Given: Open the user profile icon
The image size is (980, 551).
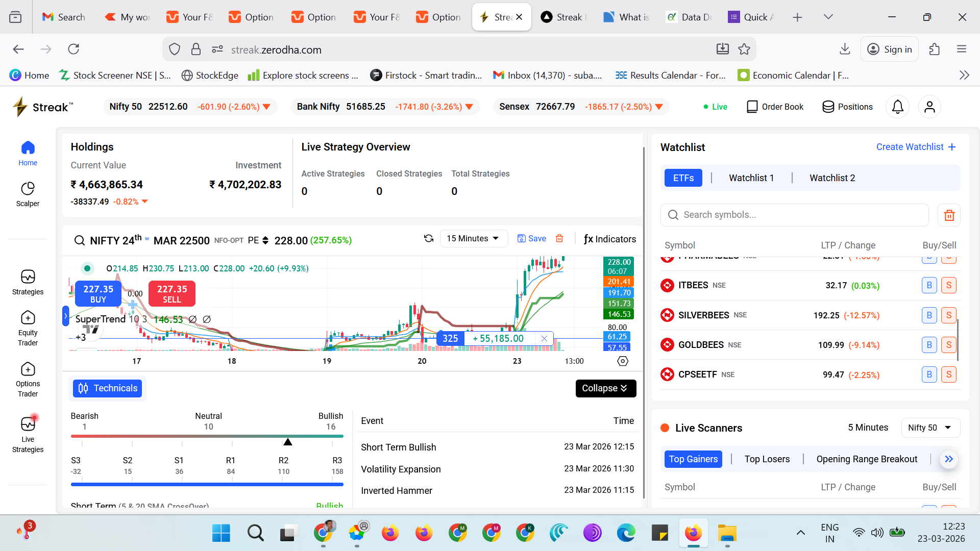Looking at the screenshot, I should [929, 107].
